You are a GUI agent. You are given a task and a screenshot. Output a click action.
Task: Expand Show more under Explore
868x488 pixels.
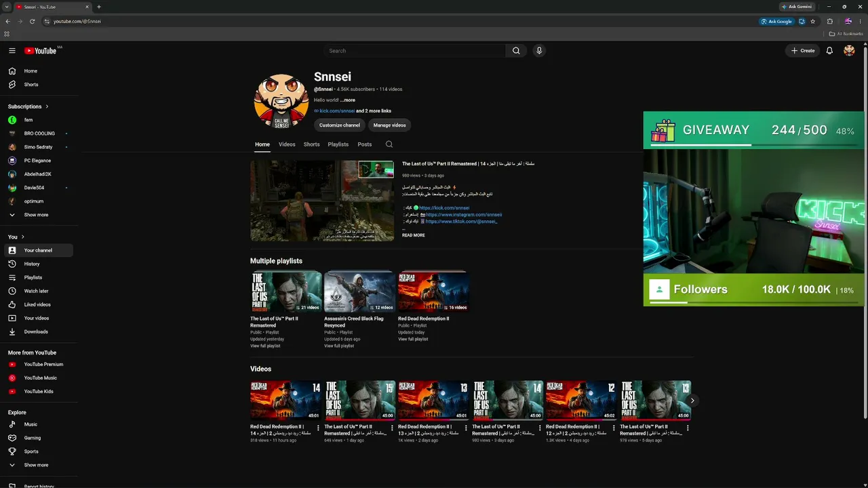(39, 465)
